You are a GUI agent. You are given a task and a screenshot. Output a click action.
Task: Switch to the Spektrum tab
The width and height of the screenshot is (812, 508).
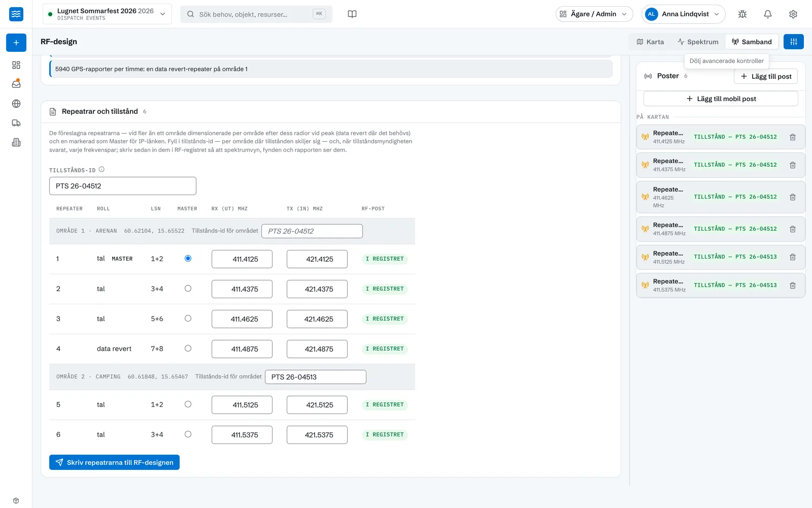coord(698,42)
